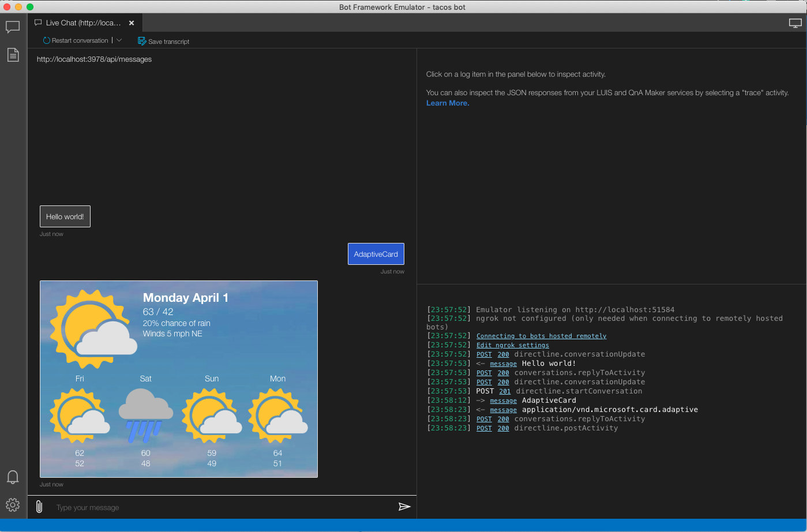Click POST link for directline.postActivity
The image size is (807, 532).
coord(484,428)
